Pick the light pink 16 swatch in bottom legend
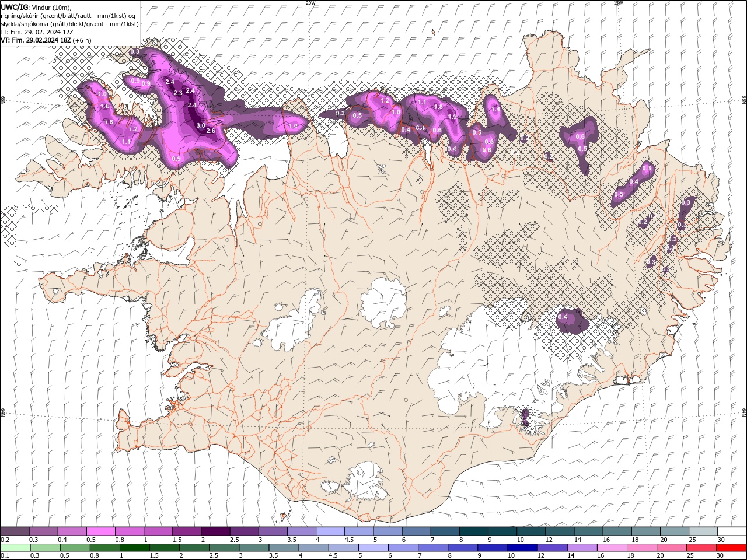Viewport: 747px width, 560px height. 612,548
